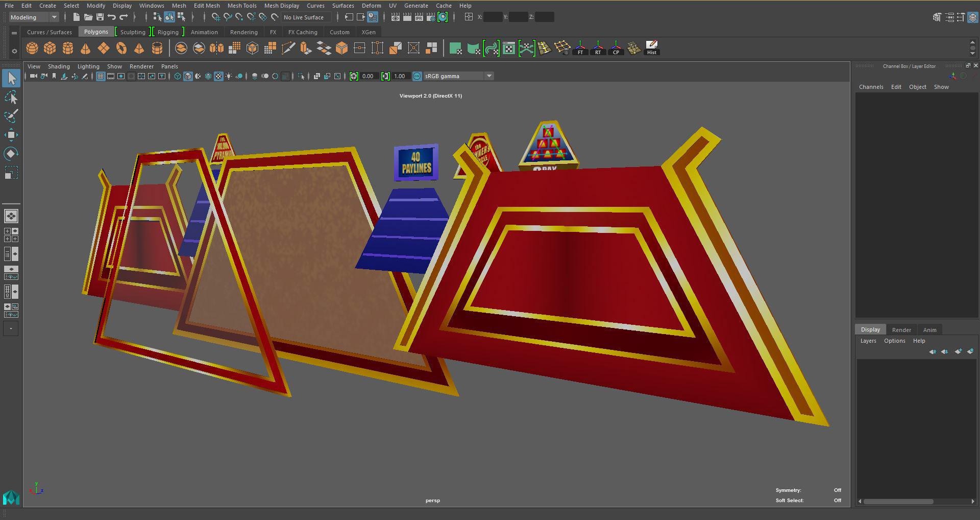Open the Deform menu
Screen dimensions: 980x520
[371, 6]
